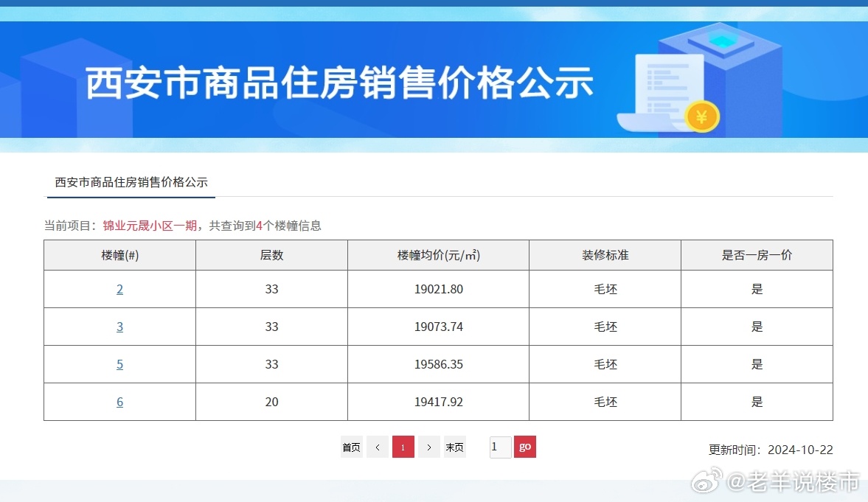Click the banner title 西安市商品住房销售价格公示
868x502 pixels.
click(340, 83)
